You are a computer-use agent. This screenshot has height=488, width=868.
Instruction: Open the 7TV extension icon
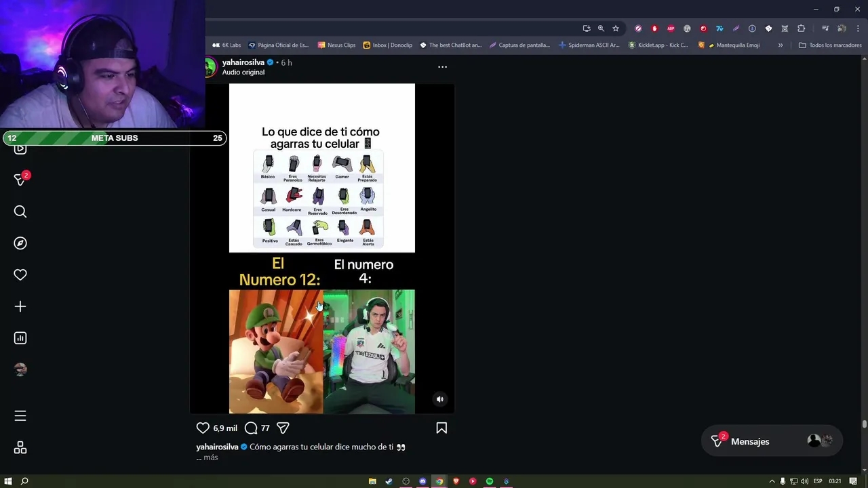[719, 28]
